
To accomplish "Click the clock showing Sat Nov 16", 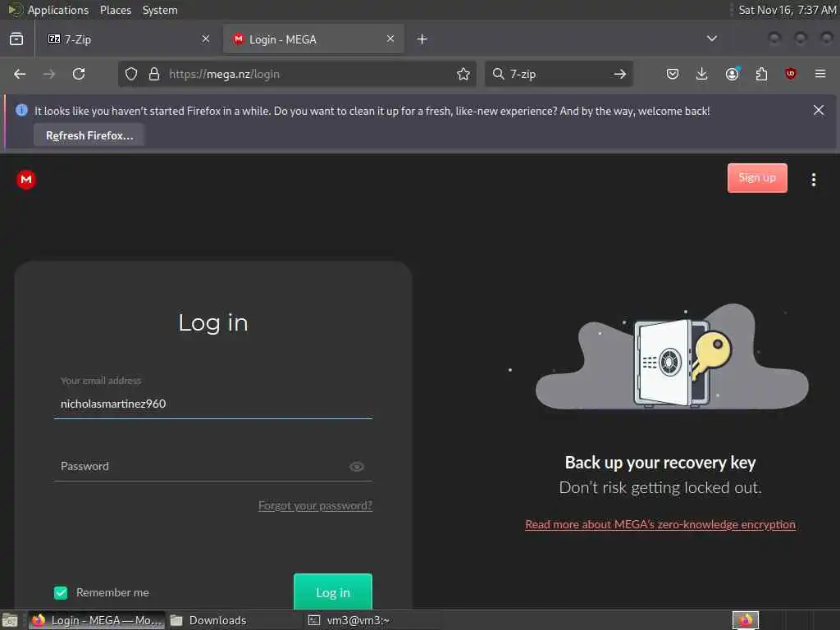I will (787, 10).
